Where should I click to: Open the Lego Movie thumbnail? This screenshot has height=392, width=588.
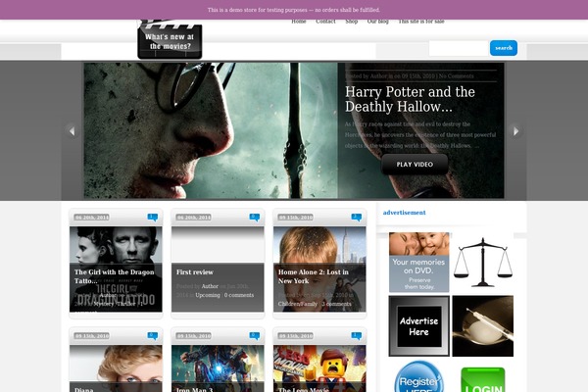click(x=319, y=368)
